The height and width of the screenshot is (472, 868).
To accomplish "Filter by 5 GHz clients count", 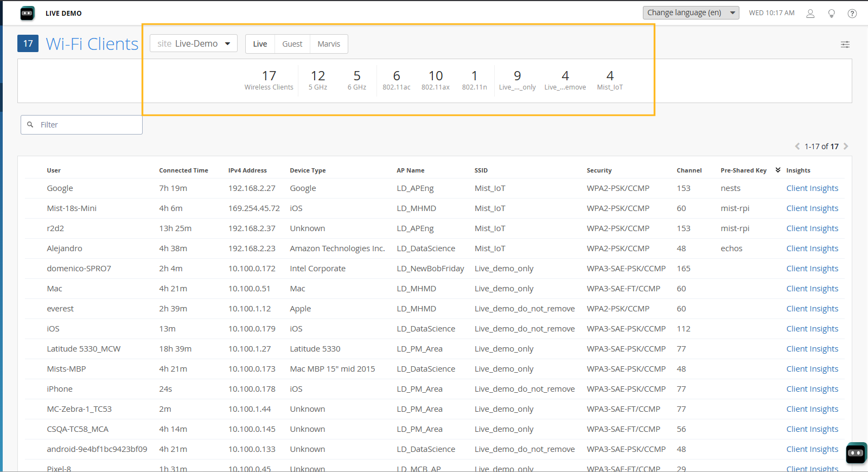I will 318,80.
